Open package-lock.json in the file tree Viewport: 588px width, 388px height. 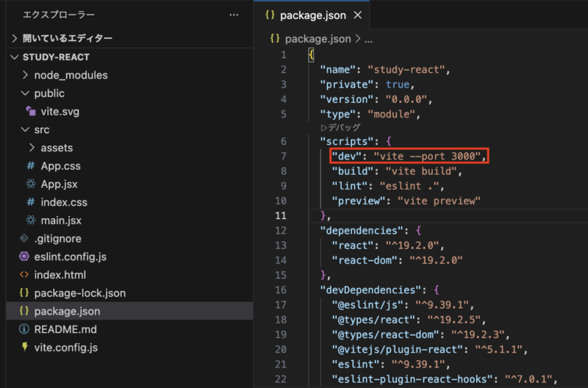[x=79, y=292]
